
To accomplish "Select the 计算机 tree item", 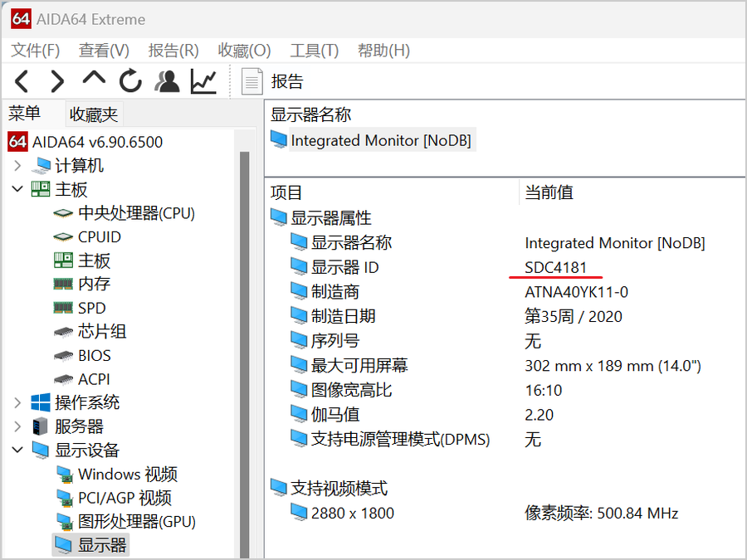I will pos(79,165).
